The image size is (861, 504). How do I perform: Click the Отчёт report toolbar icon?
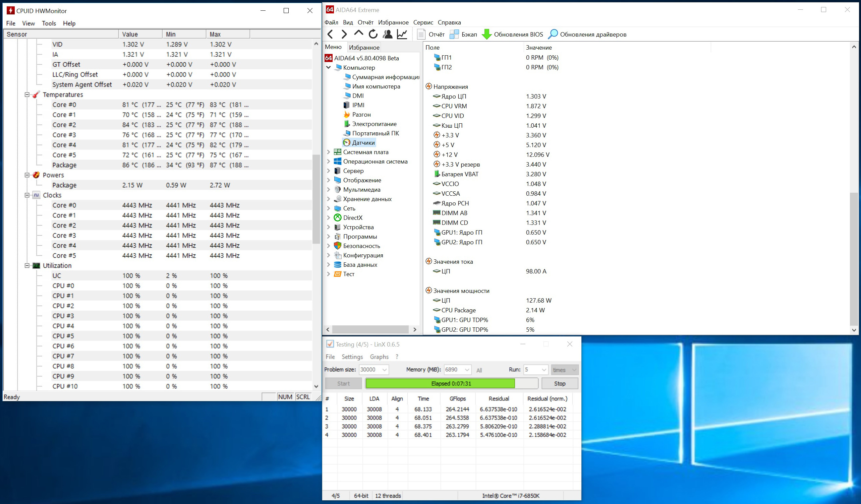pos(421,34)
